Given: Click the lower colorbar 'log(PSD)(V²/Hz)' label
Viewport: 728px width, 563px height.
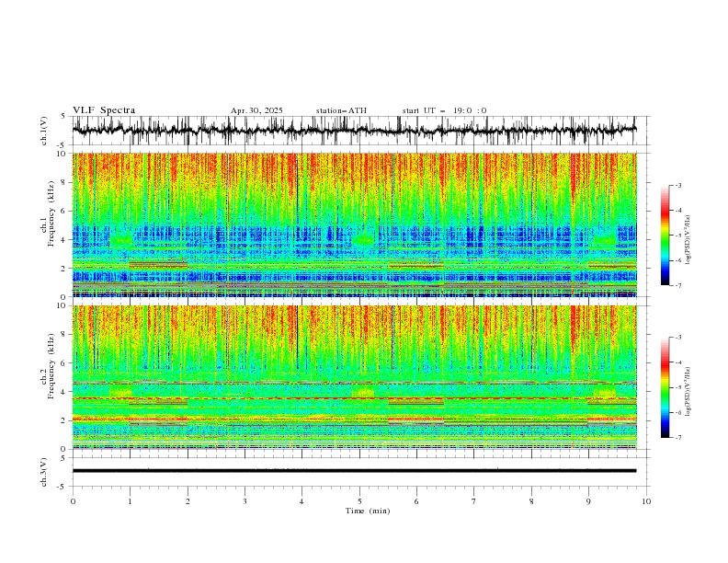Looking at the screenshot, I should pyautogui.click(x=688, y=392).
